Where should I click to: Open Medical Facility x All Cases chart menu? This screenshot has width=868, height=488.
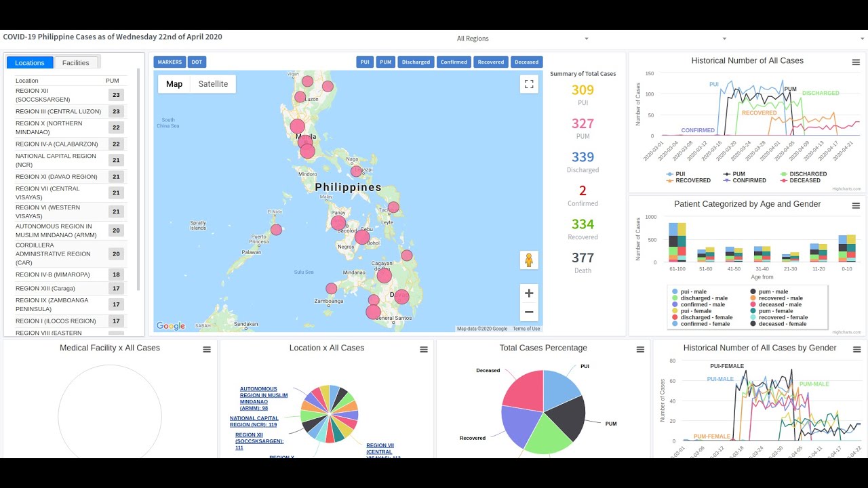point(207,349)
